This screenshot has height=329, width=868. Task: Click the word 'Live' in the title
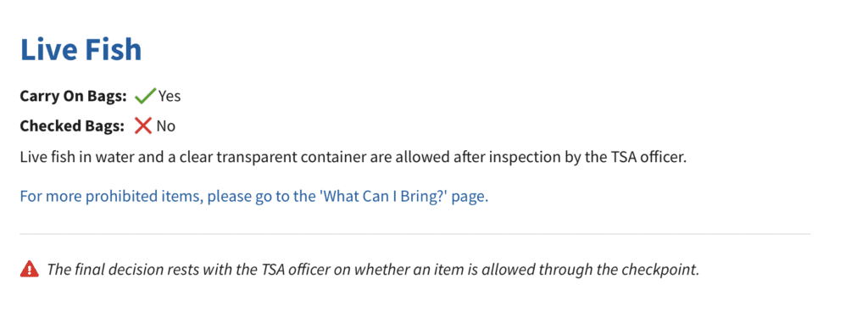48,49
